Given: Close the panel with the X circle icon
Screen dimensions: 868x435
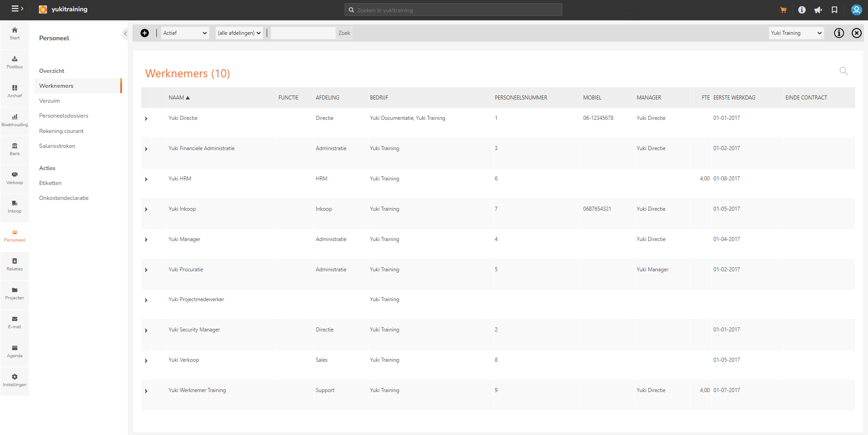Looking at the screenshot, I should [x=857, y=33].
